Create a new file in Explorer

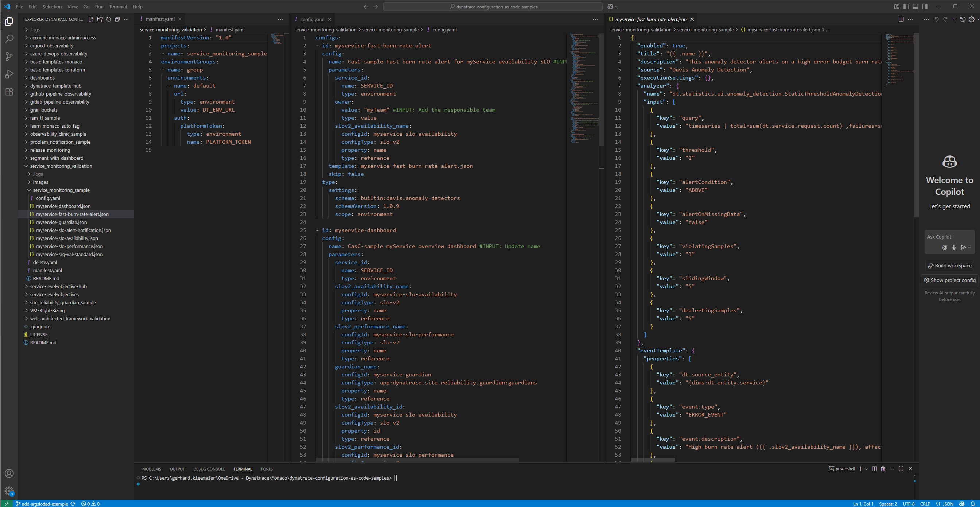pyautogui.click(x=91, y=19)
